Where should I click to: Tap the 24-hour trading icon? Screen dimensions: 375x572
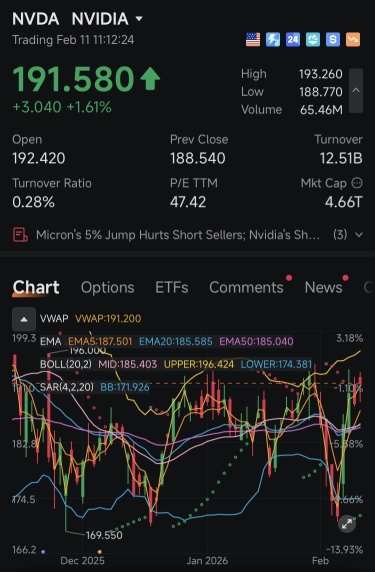coord(293,39)
